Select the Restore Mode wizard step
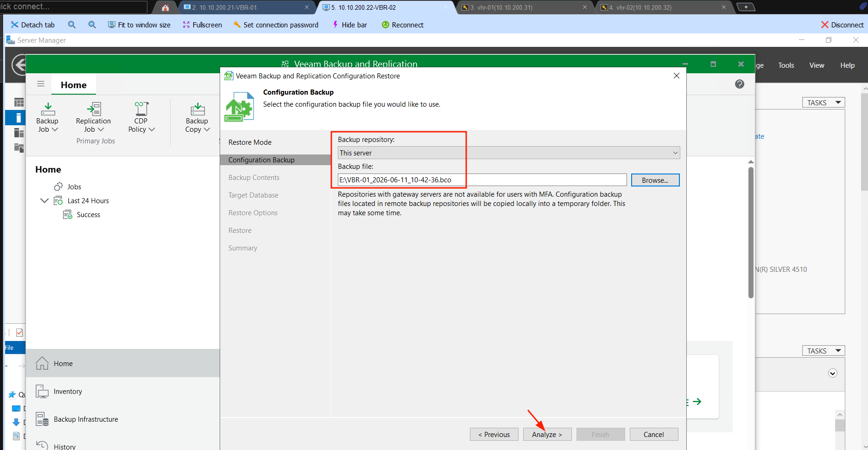 tap(250, 142)
